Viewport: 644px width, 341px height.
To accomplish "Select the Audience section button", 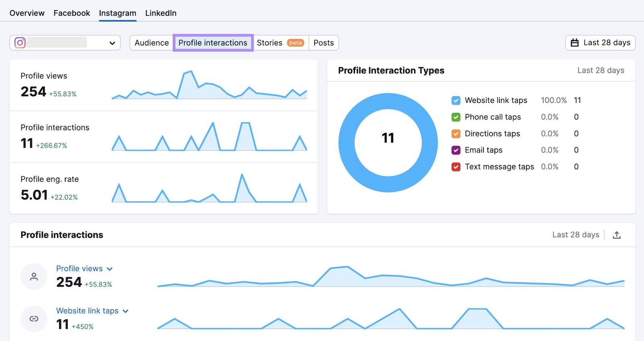I will coord(151,43).
